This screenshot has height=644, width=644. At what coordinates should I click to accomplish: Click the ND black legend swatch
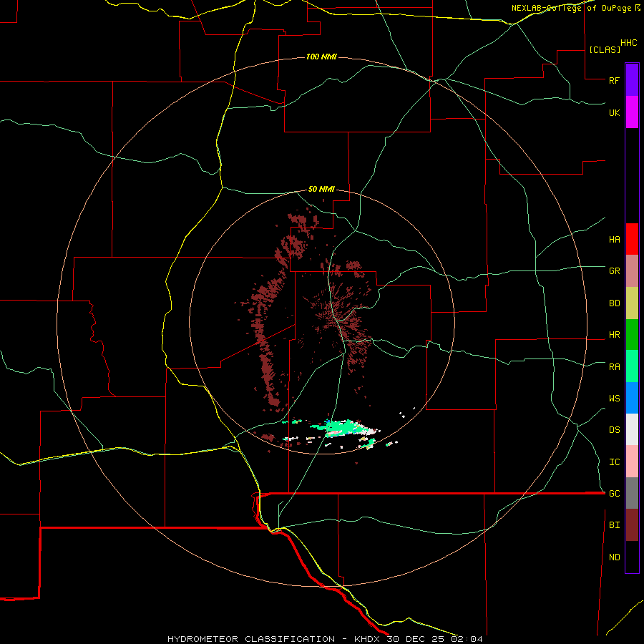click(632, 557)
